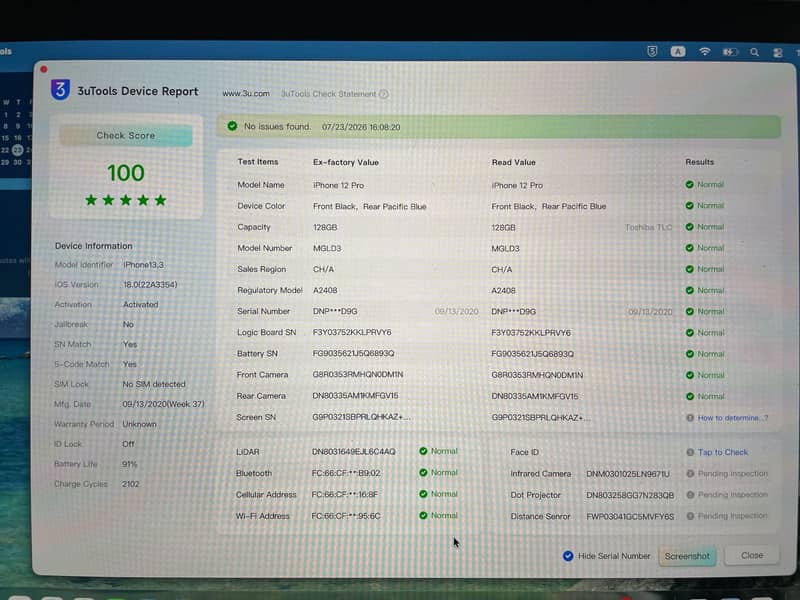The width and height of the screenshot is (800, 600).
Task: Click the Charge Cycles value 2102
Action: click(x=130, y=484)
